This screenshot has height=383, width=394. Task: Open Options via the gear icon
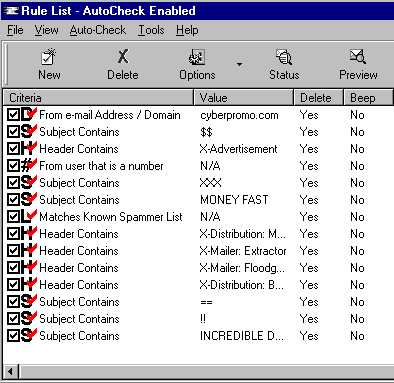(x=197, y=57)
